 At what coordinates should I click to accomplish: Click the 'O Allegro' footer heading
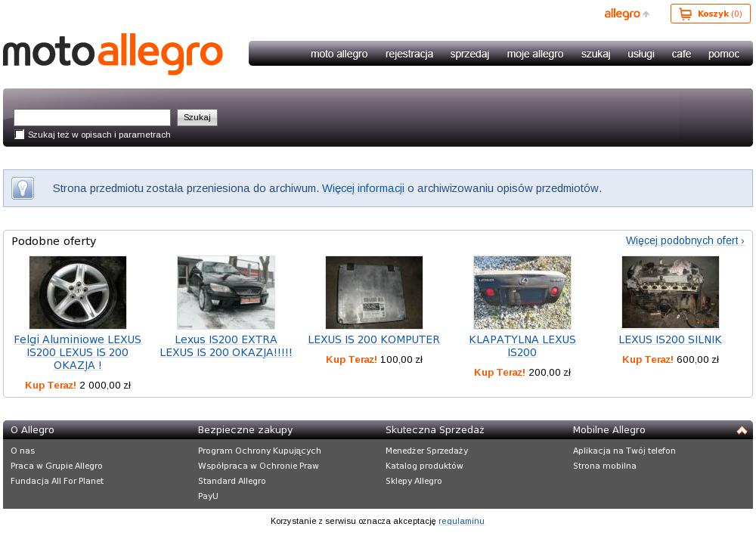(33, 429)
